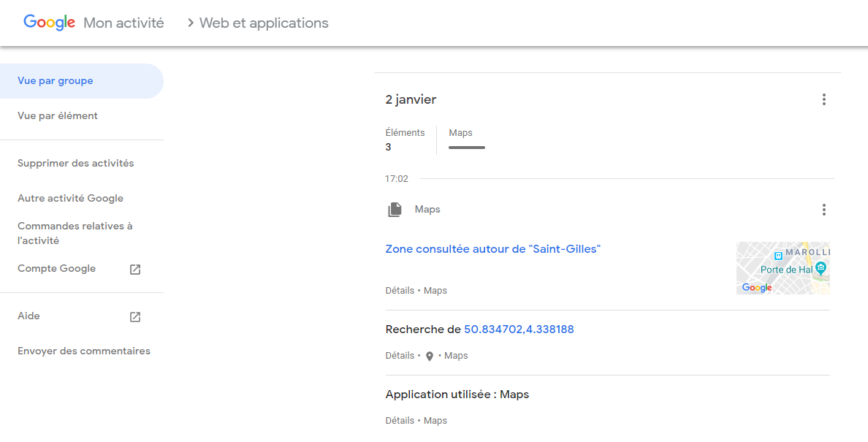Viewport: 868px width, 442px height.
Task: Click the coordinates link 50.834702,4.338188
Action: (519, 329)
